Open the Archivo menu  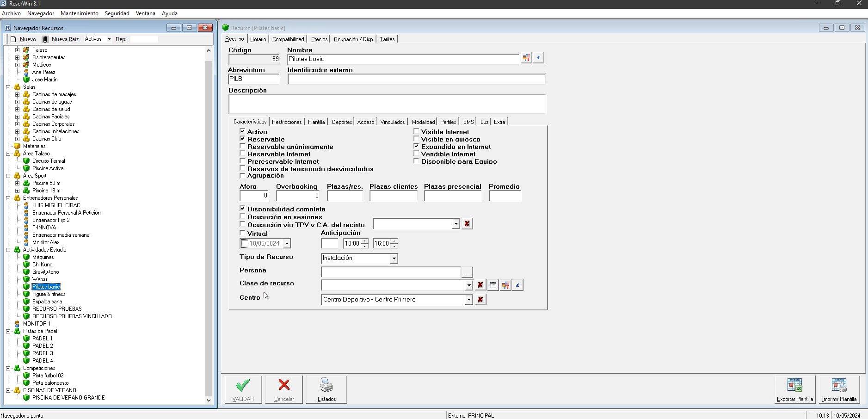click(x=12, y=13)
